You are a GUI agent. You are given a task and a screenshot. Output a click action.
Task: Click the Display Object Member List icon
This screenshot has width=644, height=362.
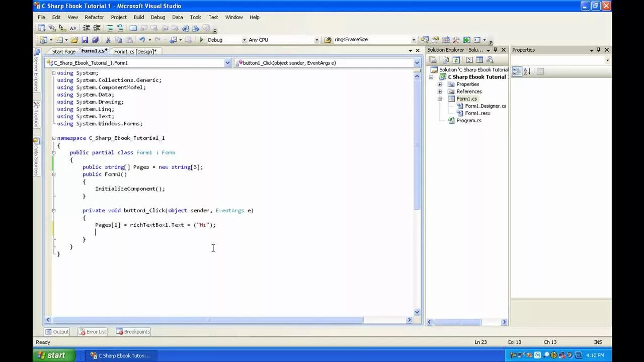click(x=42, y=28)
